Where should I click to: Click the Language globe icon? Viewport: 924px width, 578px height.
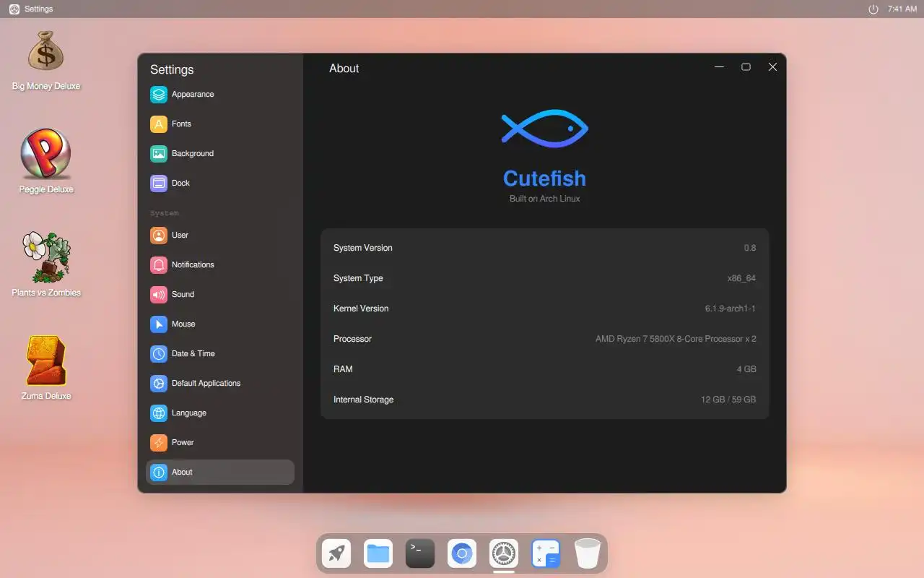(159, 413)
